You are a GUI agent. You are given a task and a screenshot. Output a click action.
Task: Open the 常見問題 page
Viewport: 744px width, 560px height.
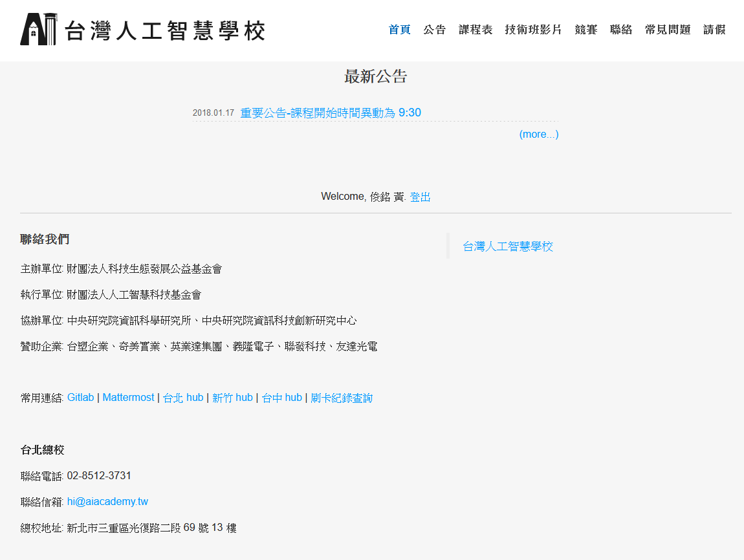tap(668, 30)
